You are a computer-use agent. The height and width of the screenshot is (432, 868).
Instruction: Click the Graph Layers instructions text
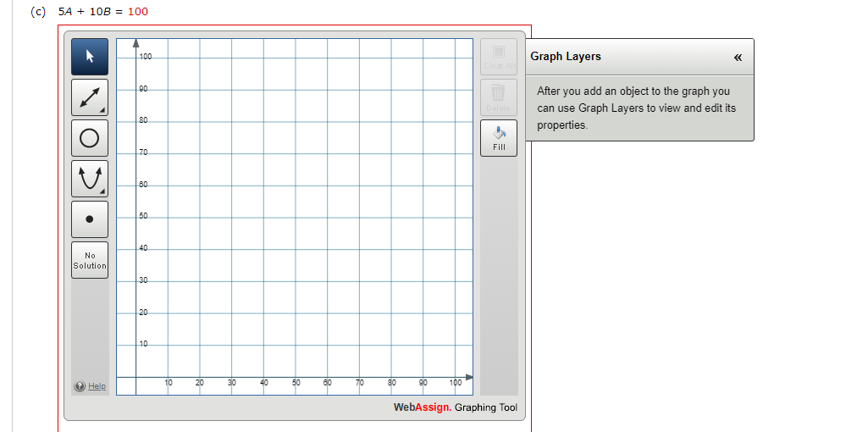(637, 108)
